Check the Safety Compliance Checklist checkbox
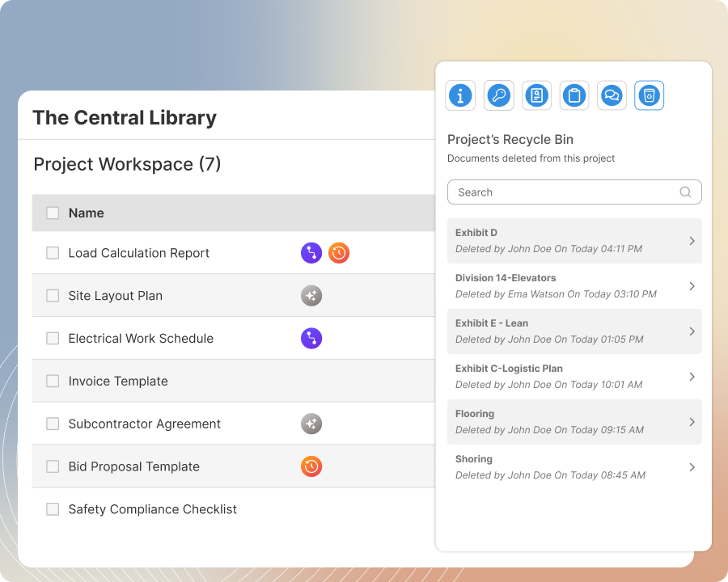728x582 pixels. [53, 509]
